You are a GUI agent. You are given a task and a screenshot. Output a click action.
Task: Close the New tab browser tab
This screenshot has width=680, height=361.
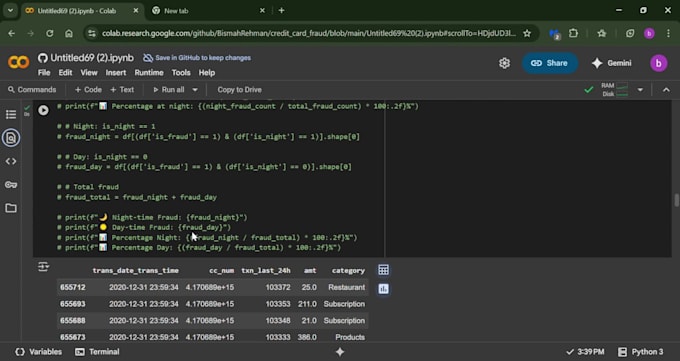coord(262,10)
